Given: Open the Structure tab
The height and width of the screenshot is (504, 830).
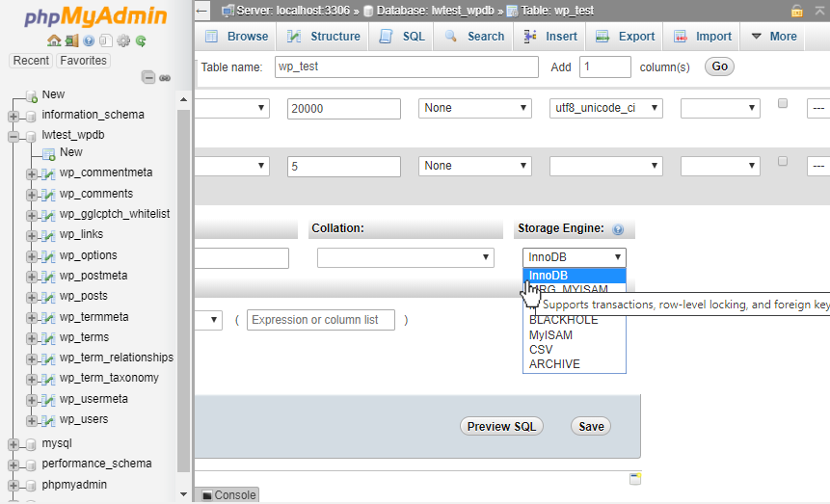Looking at the screenshot, I should pyautogui.click(x=324, y=37).
